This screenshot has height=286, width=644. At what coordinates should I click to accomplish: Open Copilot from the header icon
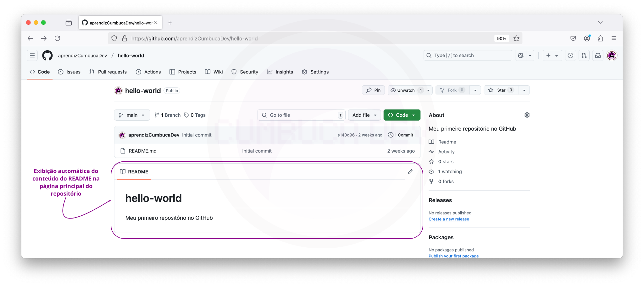(521, 55)
